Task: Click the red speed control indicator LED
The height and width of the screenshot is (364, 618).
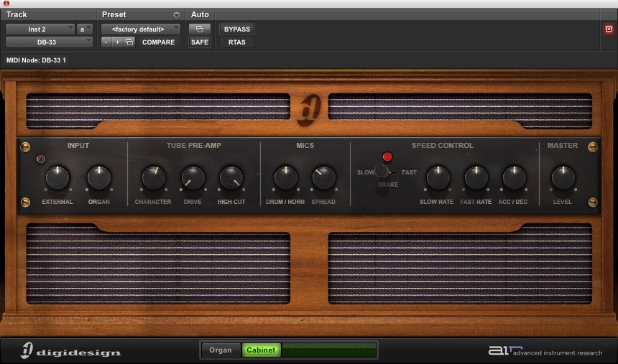Action: click(387, 157)
